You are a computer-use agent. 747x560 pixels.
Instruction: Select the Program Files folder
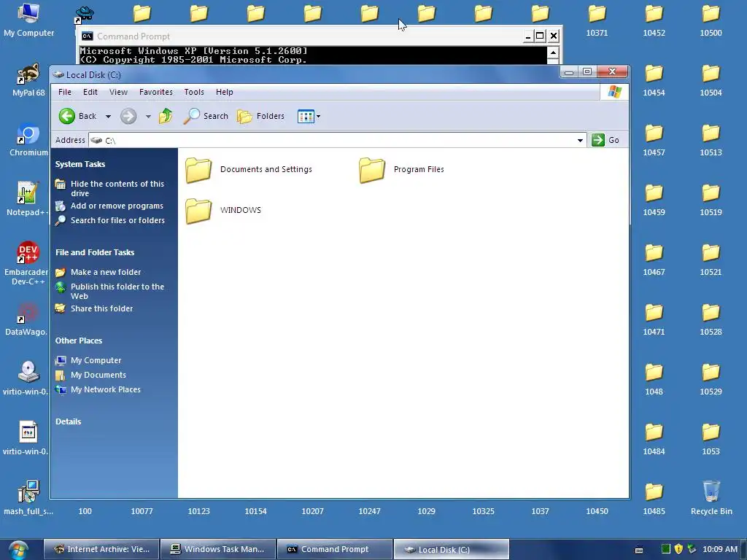click(401, 169)
